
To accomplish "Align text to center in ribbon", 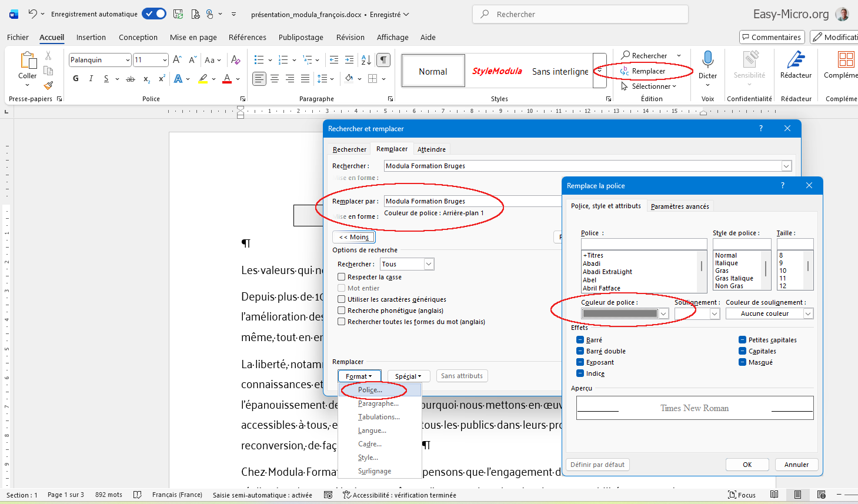I will coord(275,79).
